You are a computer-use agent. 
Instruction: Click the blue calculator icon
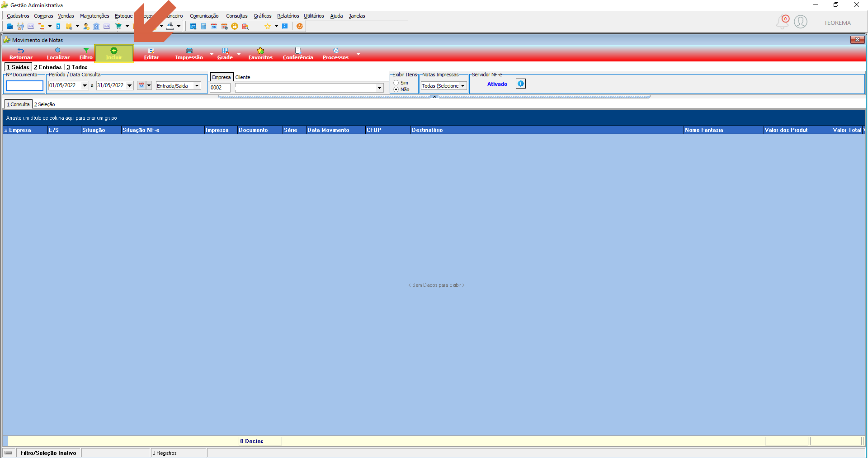203,26
